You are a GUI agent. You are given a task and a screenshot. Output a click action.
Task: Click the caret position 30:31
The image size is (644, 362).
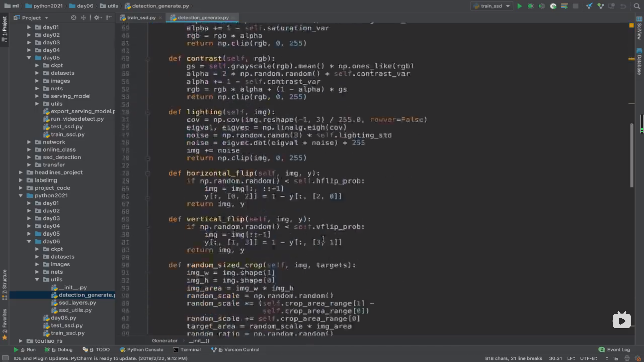point(555,358)
